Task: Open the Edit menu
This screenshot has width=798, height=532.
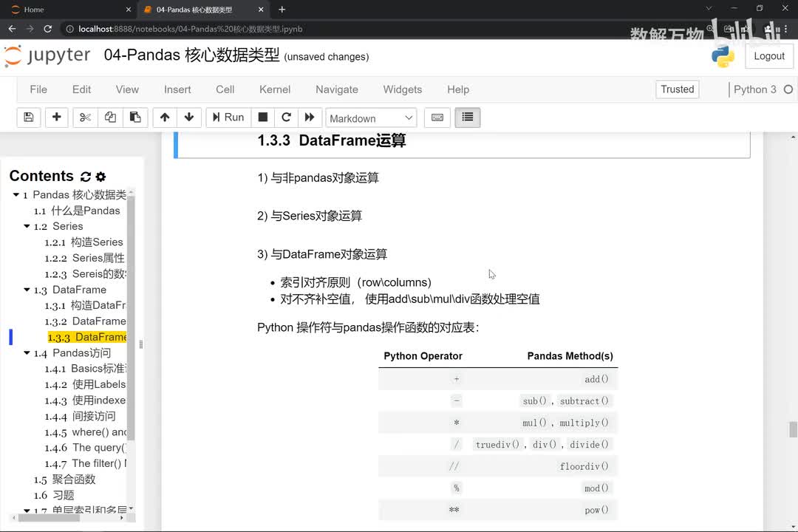Action: pos(81,89)
